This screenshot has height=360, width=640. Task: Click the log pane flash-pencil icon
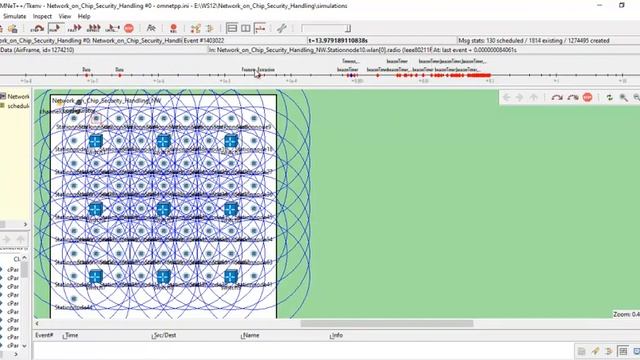pos(596,351)
